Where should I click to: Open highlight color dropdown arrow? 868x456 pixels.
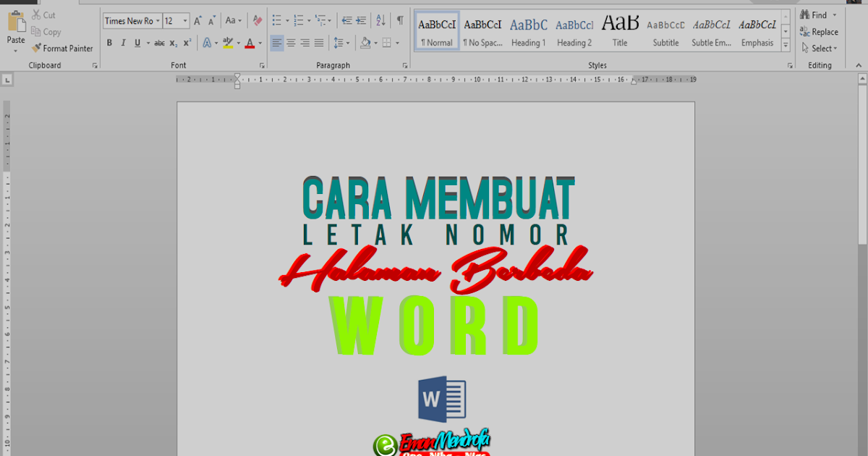coord(238,43)
